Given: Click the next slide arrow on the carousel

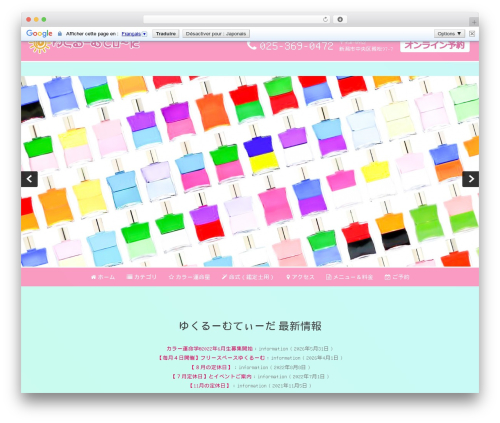Looking at the screenshot, I should point(470,179).
